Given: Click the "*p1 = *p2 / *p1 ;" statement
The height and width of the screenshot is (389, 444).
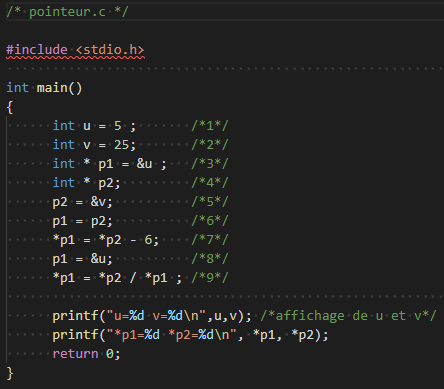Looking at the screenshot, I should pos(117,278).
